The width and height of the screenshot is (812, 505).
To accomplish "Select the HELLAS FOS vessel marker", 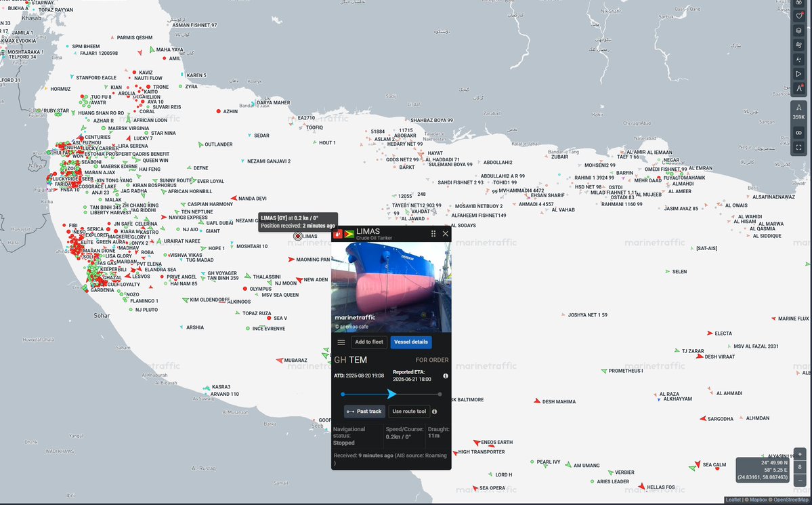I will [x=641, y=486].
